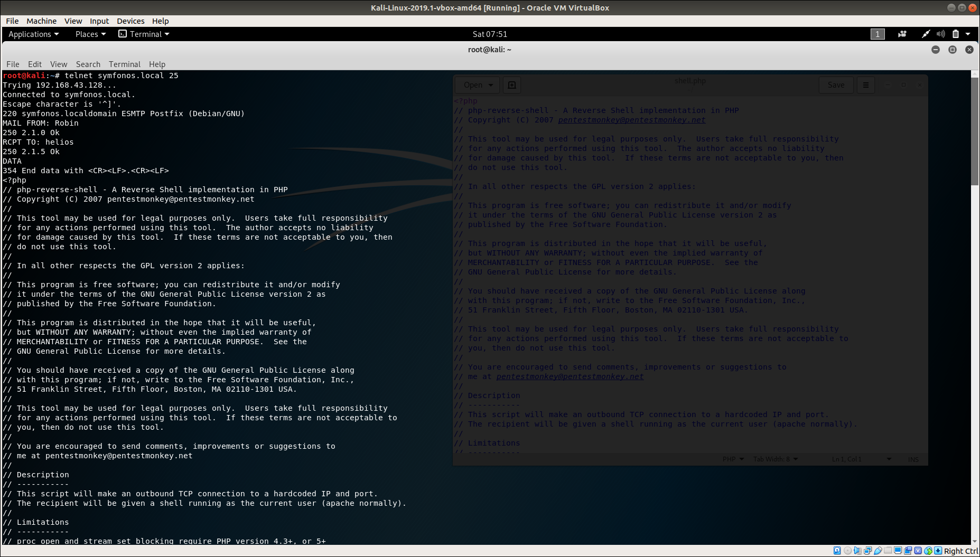Open VirtualBox Devices menu
The height and width of the screenshot is (557, 980).
[130, 21]
